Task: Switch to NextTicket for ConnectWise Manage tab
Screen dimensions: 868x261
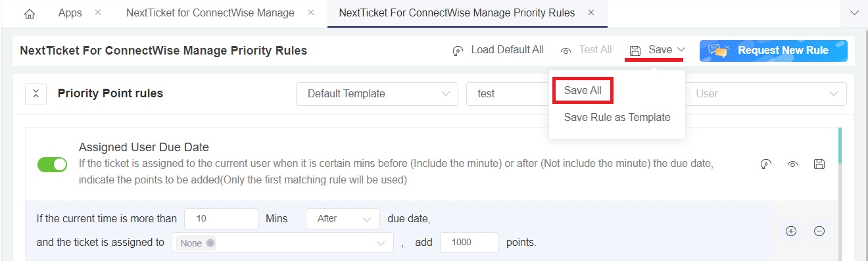Action: point(210,12)
